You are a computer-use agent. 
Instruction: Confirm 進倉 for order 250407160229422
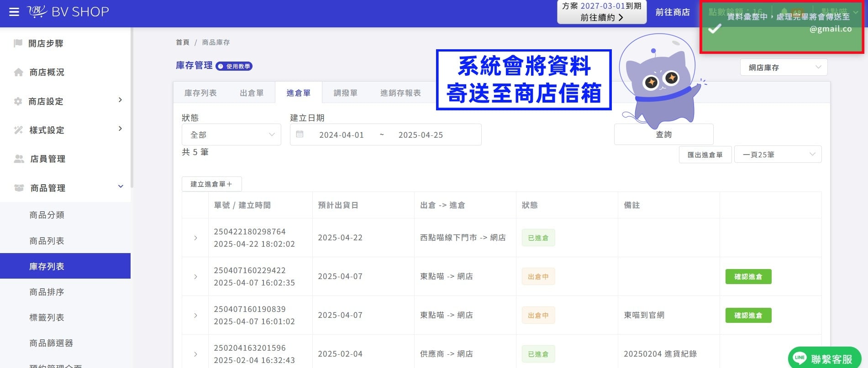click(748, 277)
